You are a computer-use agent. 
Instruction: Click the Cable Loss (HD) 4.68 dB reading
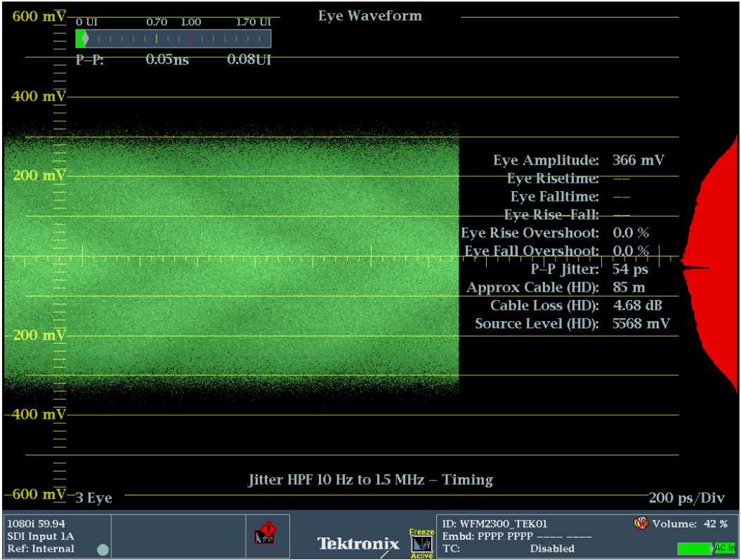(576, 306)
